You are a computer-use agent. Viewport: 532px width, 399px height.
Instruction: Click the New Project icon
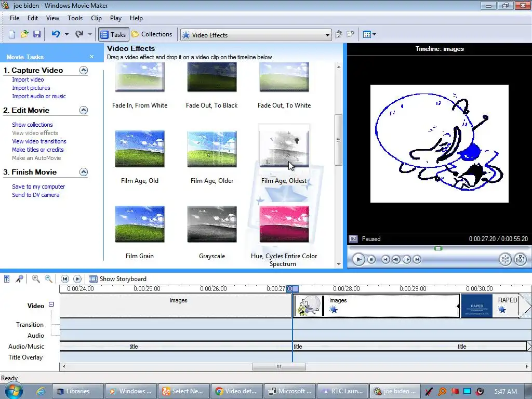pyautogui.click(x=12, y=34)
